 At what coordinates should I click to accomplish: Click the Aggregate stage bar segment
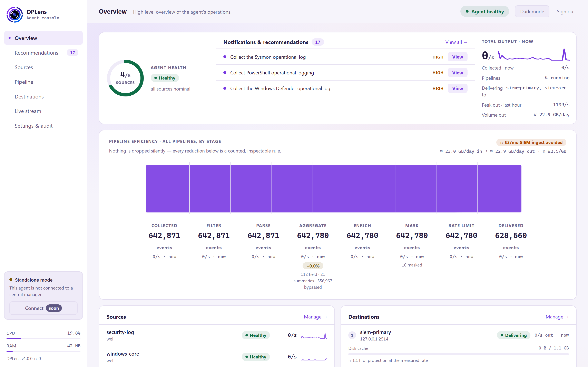tap(292, 189)
